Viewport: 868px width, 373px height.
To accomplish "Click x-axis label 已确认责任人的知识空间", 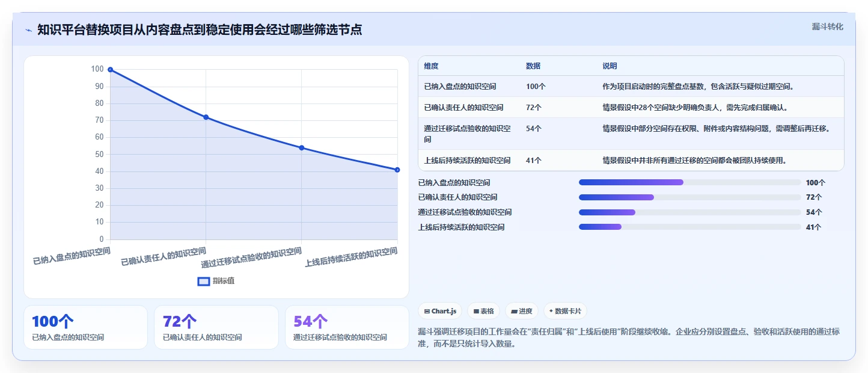I will point(164,256).
